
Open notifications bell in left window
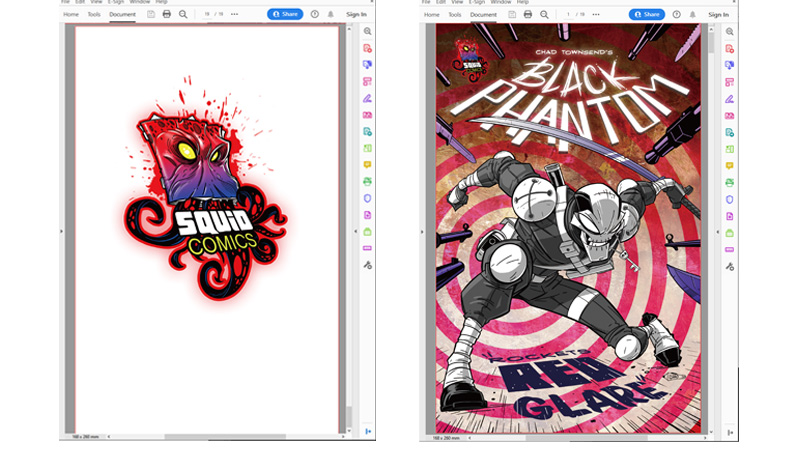(331, 14)
